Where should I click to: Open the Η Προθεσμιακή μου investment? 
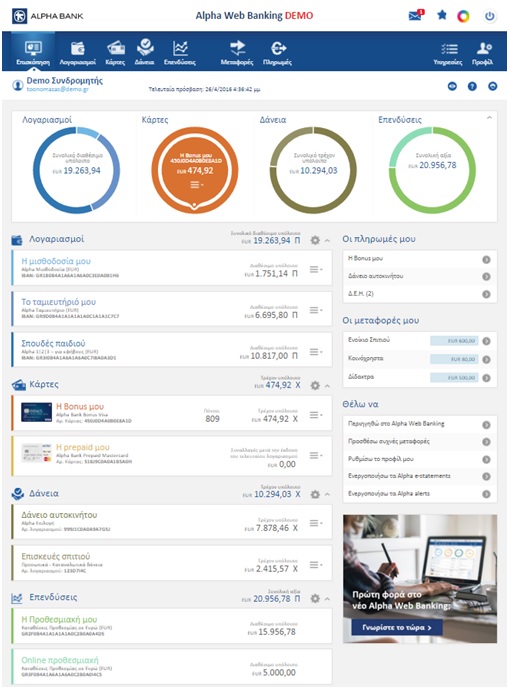[59, 619]
